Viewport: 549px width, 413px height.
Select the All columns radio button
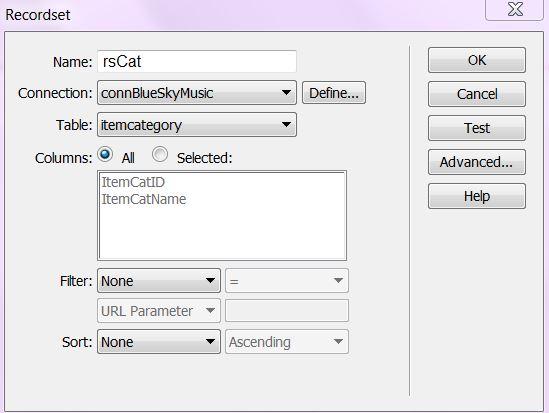[105, 154]
